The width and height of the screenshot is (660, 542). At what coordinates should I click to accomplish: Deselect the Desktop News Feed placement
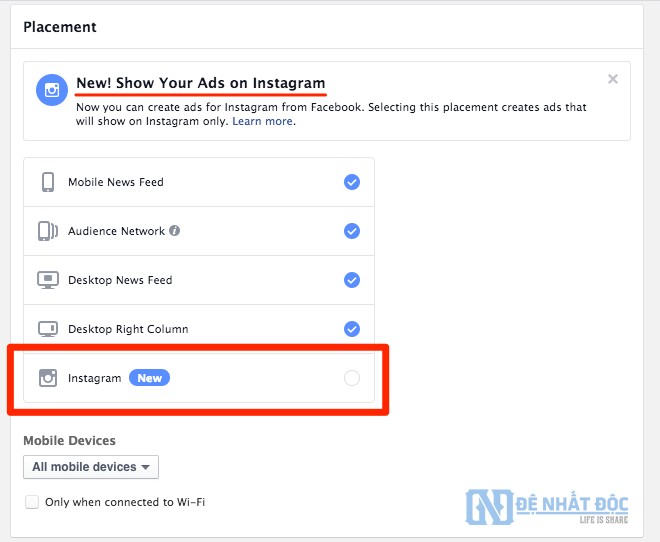(x=352, y=280)
